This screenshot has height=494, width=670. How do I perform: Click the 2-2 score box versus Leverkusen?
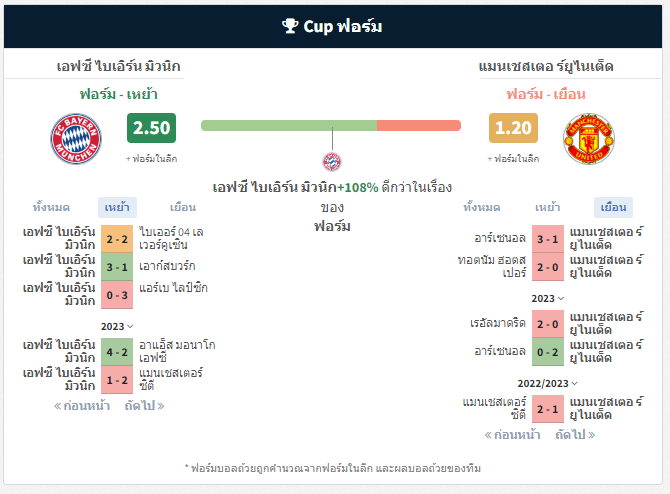pyautogui.click(x=117, y=239)
